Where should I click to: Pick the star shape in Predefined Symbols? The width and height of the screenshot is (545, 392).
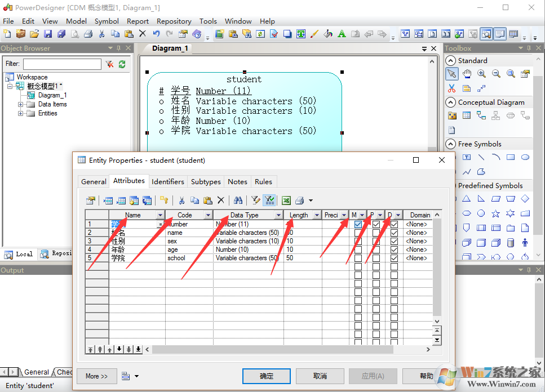point(495,213)
